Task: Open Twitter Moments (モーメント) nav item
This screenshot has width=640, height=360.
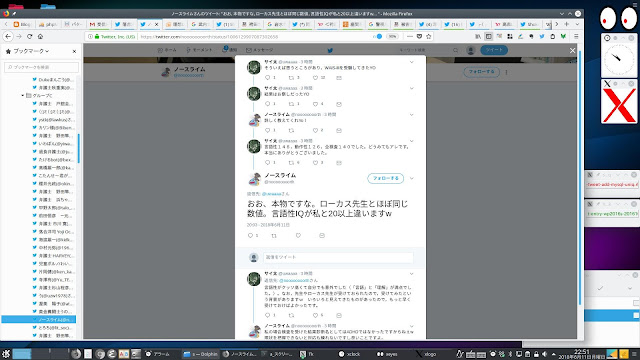Action: 199,50
